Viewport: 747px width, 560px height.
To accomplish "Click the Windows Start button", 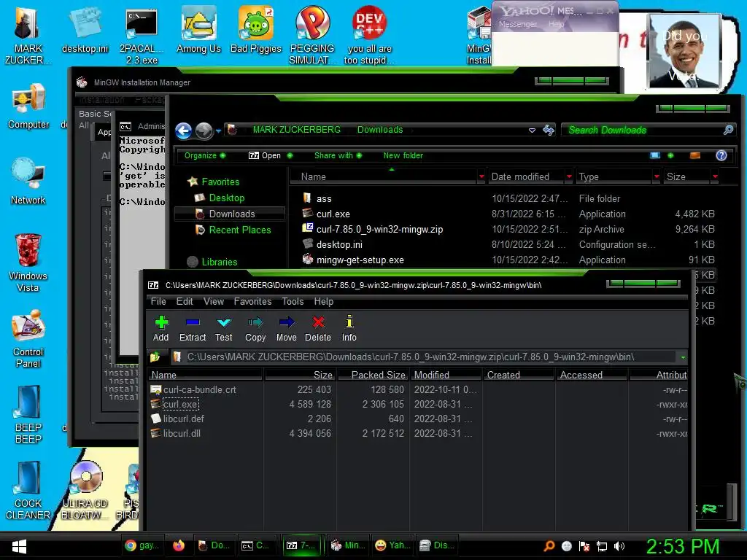I will click(x=19, y=546).
